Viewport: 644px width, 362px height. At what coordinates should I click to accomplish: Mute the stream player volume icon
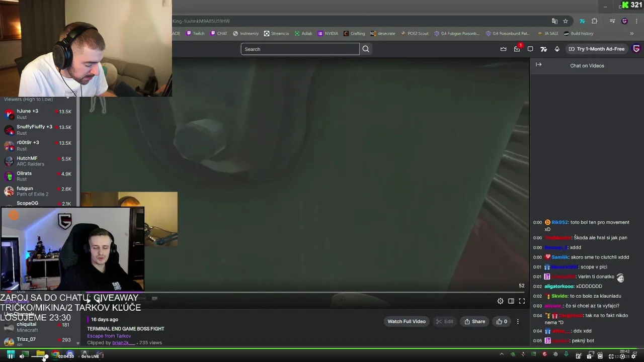point(22,356)
